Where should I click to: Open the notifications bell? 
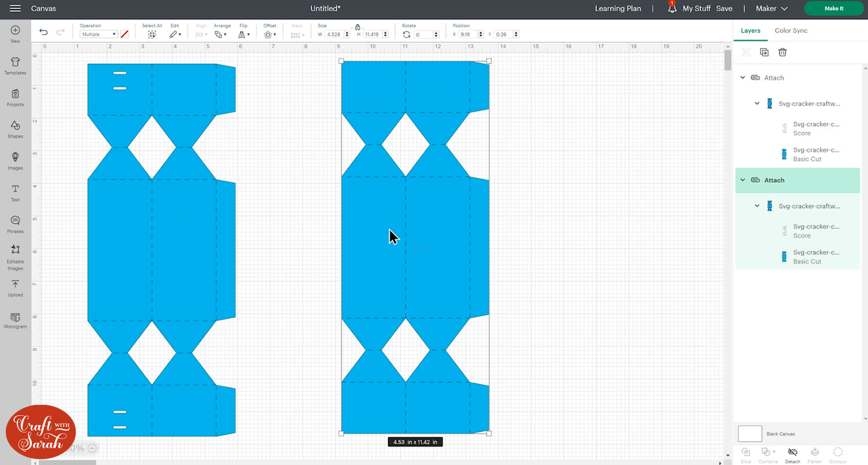point(672,9)
